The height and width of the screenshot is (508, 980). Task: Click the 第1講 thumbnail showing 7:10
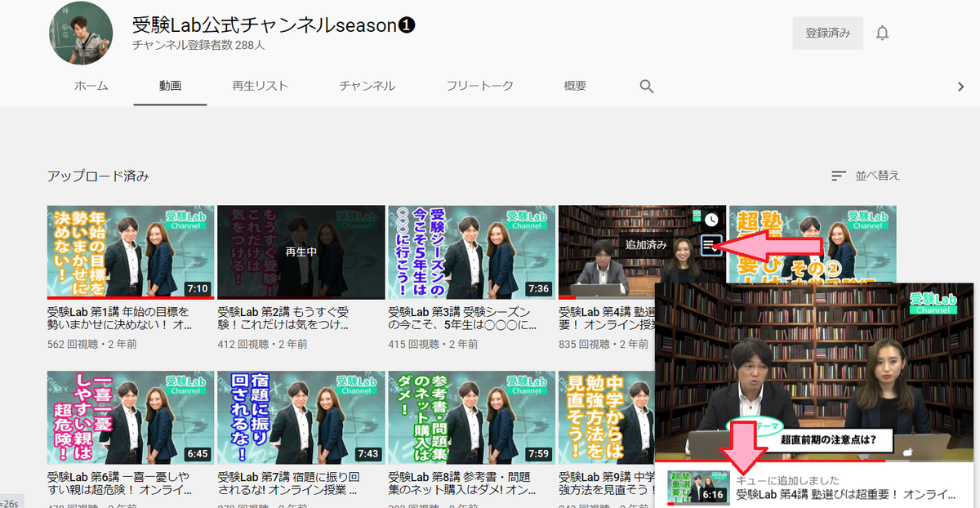pos(131,252)
